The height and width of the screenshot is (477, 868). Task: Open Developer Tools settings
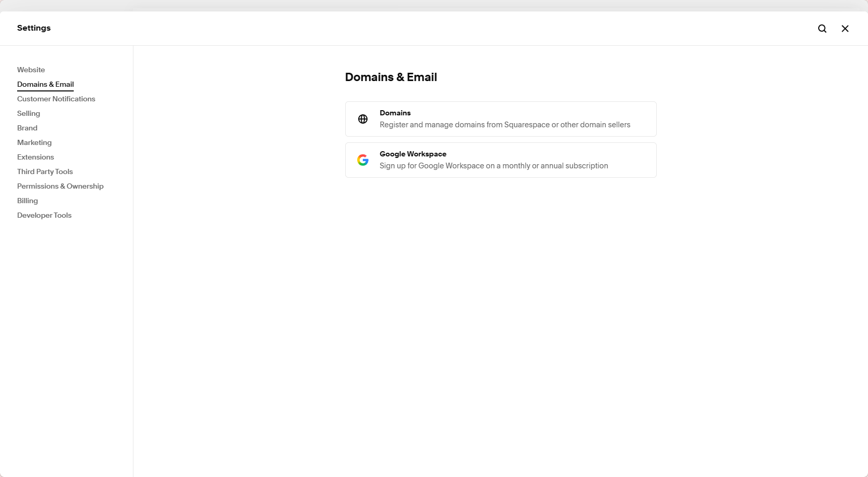point(44,215)
